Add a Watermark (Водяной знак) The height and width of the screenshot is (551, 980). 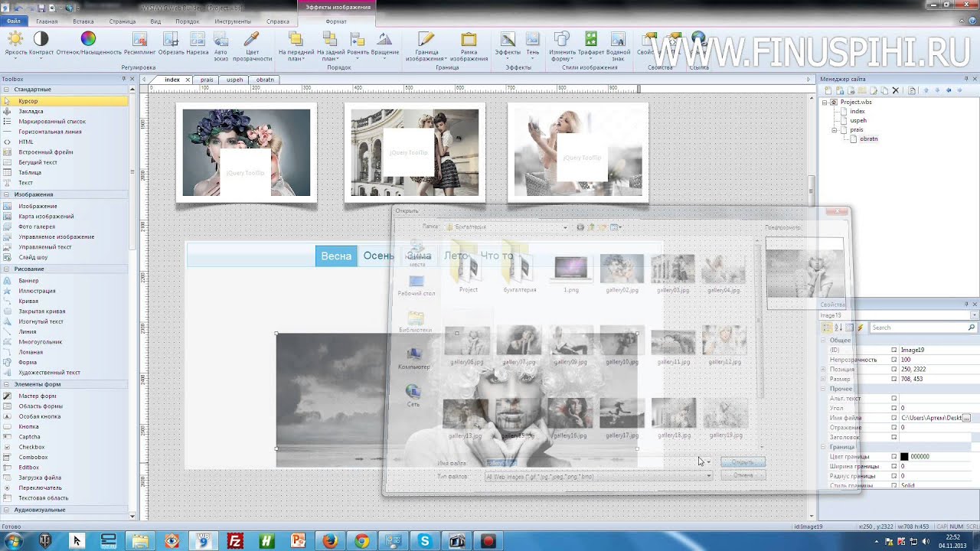pyautogui.click(x=618, y=46)
